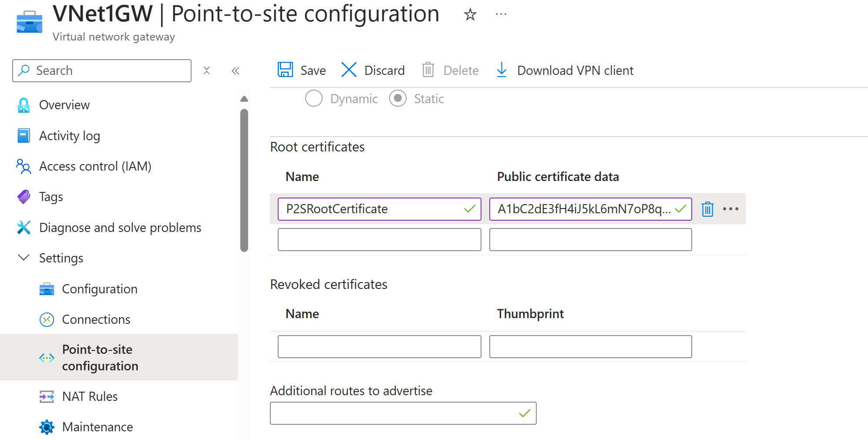Click the Download VPN client button
The width and height of the screenshot is (868, 440).
pos(575,71)
